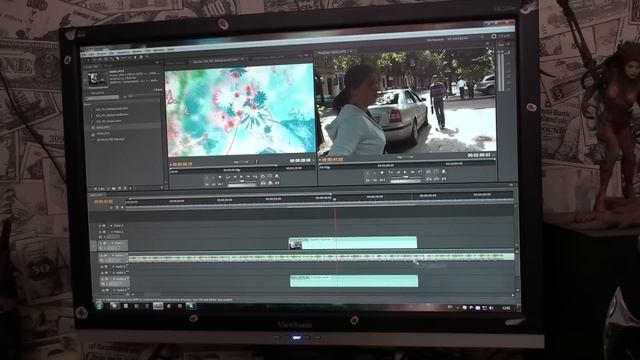The height and width of the screenshot is (360, 640).
Task: Click the Program monitor jog wheel
Action: pyautogui.click(x=405, y=181)
